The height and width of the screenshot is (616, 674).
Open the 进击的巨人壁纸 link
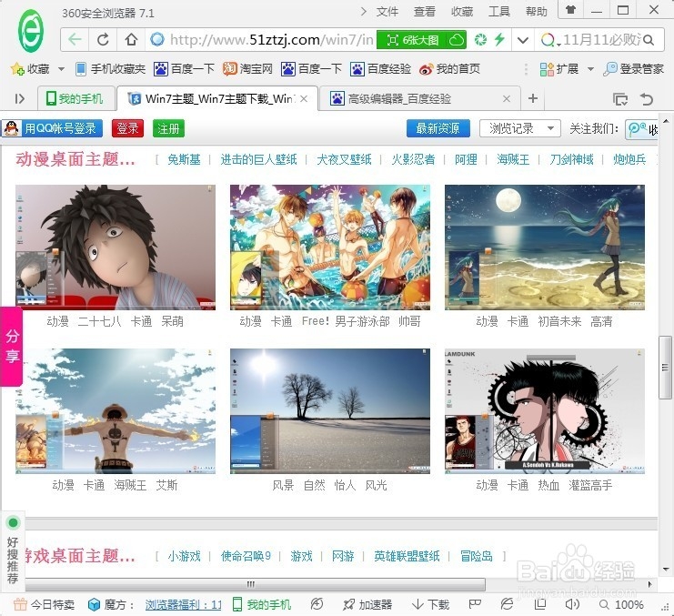[258, 159]
